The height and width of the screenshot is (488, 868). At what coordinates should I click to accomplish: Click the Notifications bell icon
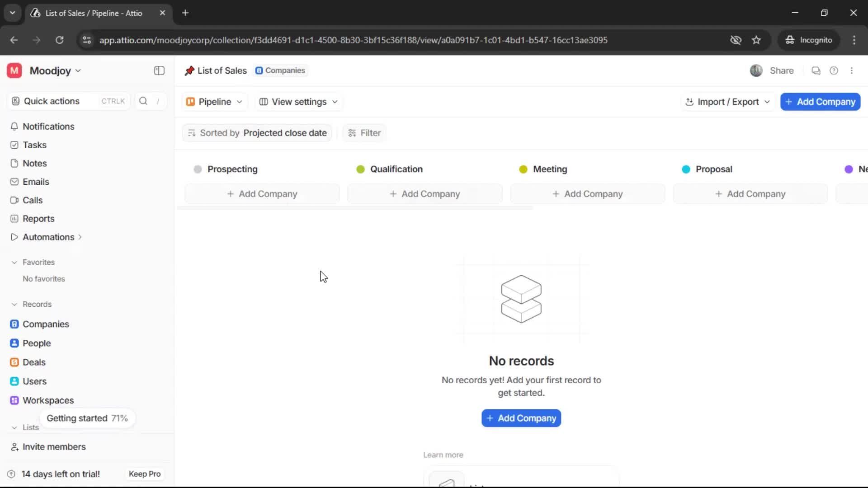point(14,127)
